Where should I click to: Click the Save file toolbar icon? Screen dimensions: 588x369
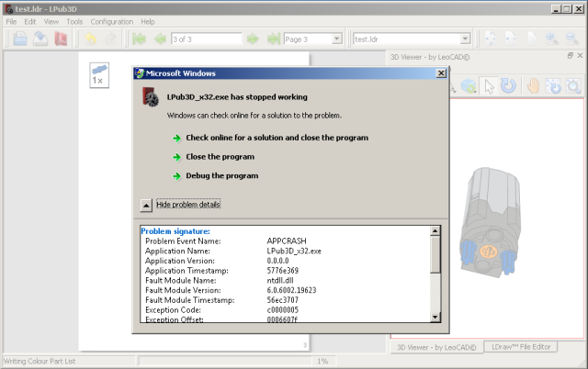(x=40, y=39)
